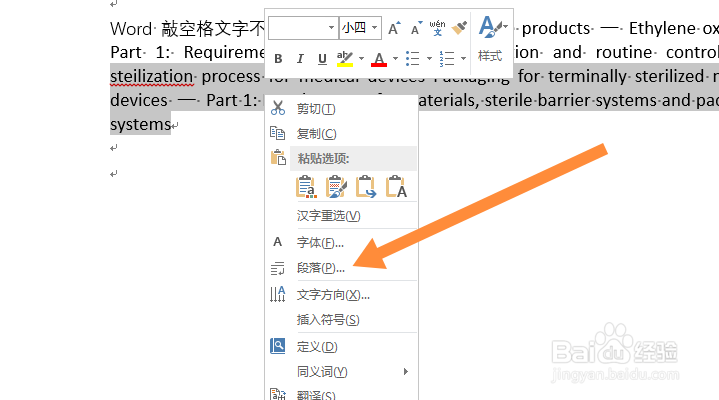Click the scissors cut icon
The image size is (719, 400).
click(277, 108)
